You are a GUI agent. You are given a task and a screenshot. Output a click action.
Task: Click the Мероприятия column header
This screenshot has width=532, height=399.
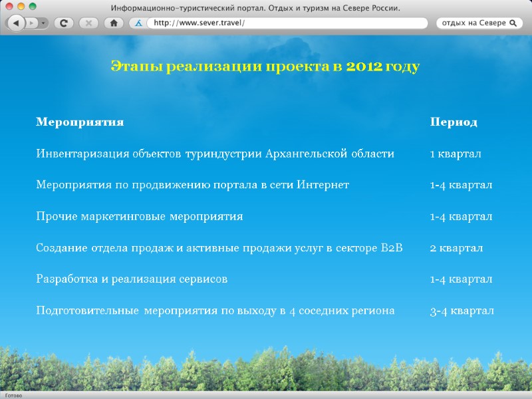80,122
